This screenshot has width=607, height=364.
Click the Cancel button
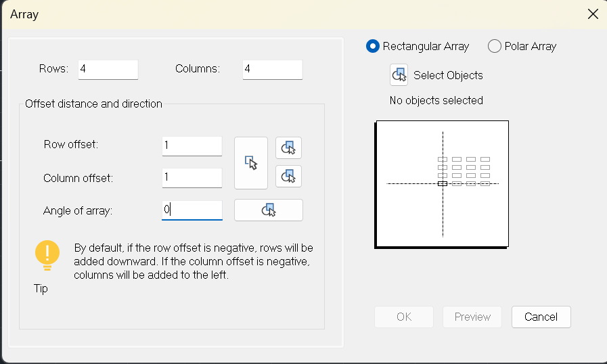541,317
